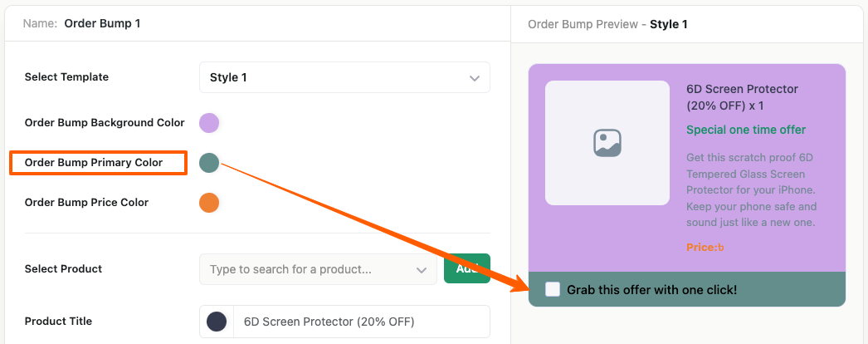Click the 'Order Bump Preview - Style 1' header
Image resolution: width=868 pixels, height=344 pixels.
(607, 24)
